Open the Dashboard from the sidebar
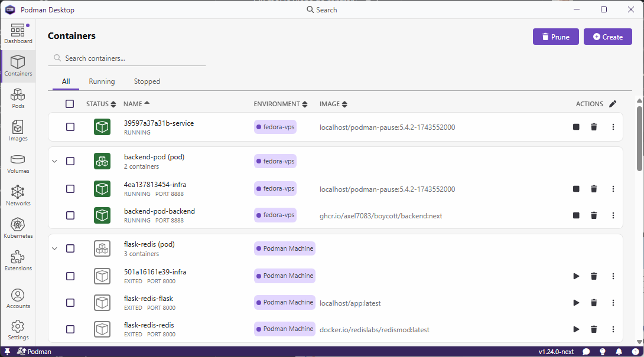Image resolution: width=644 pixels, height=357 pixels. coord(18,32)
